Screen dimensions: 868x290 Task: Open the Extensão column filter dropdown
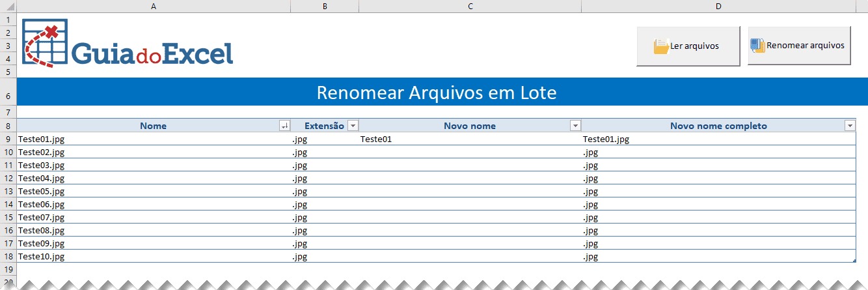coord(353,126)
